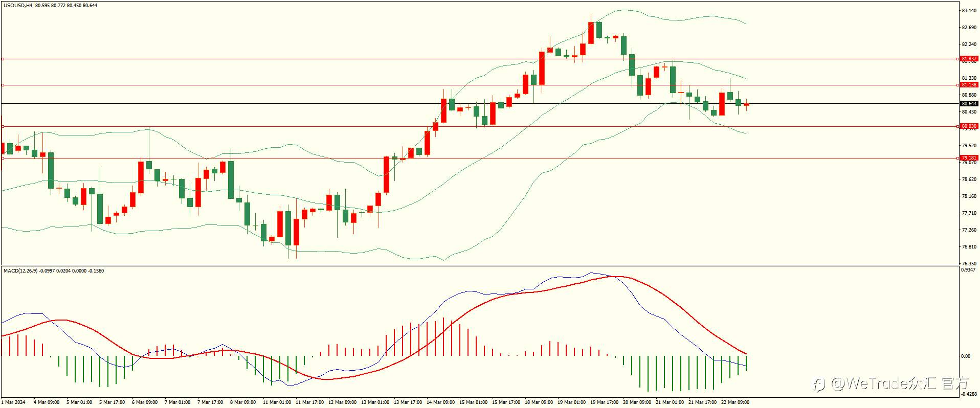
Task: Click the -0.4288 MACD scale value
Action: [970, 394]
